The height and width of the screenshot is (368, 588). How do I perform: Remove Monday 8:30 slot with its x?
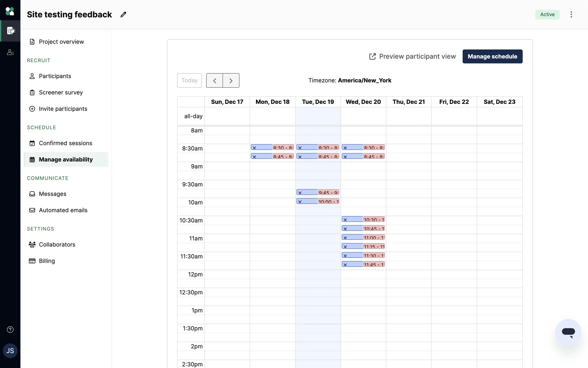click(254, 148)
